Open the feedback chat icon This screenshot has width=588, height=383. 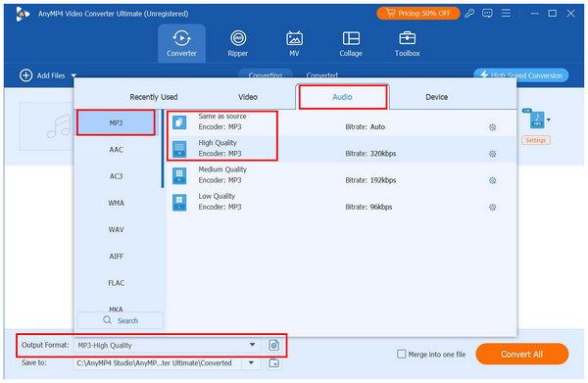pyautogui.click(x=487, y=14)
